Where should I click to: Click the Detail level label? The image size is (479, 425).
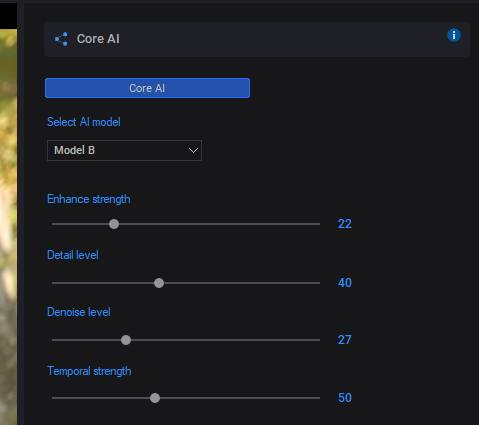tap(73, 255)
